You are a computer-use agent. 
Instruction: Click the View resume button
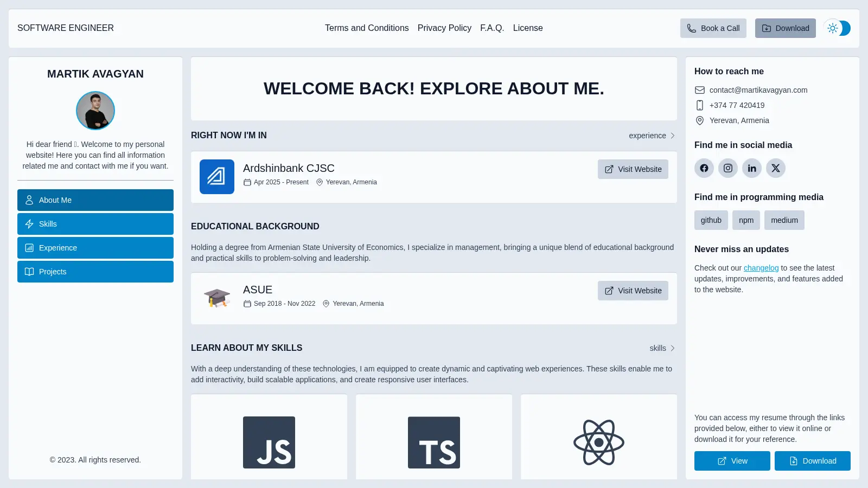732,461
